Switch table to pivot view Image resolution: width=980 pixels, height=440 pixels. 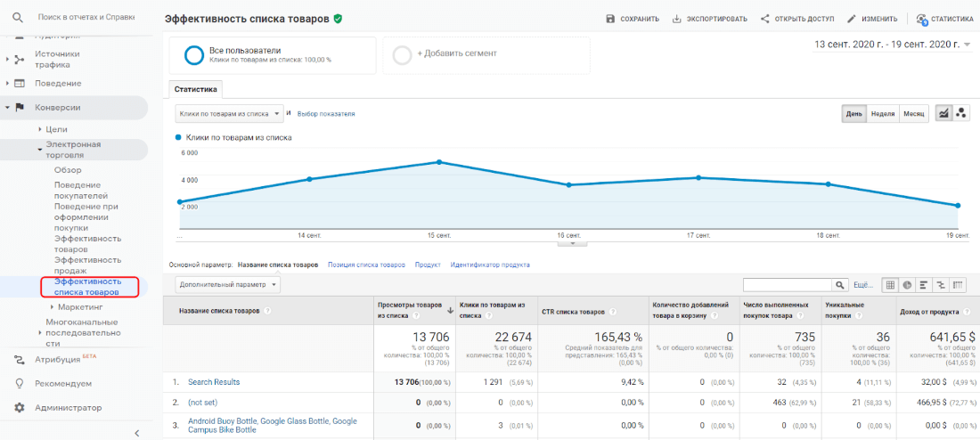click(x=958, y=285)
